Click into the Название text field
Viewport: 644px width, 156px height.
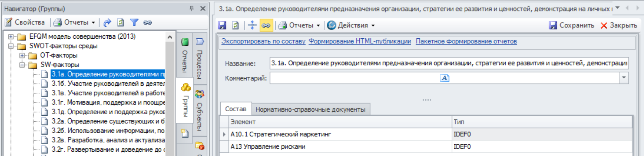click(449, 63)
